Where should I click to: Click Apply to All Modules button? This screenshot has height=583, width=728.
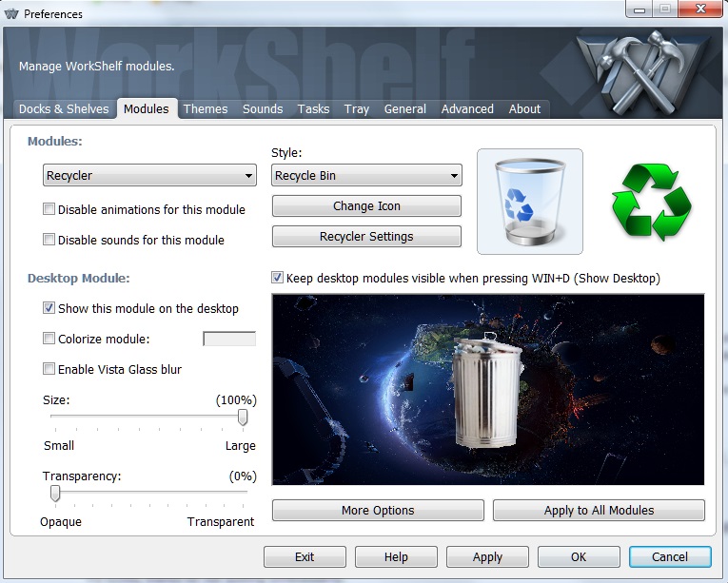point(599,510)
